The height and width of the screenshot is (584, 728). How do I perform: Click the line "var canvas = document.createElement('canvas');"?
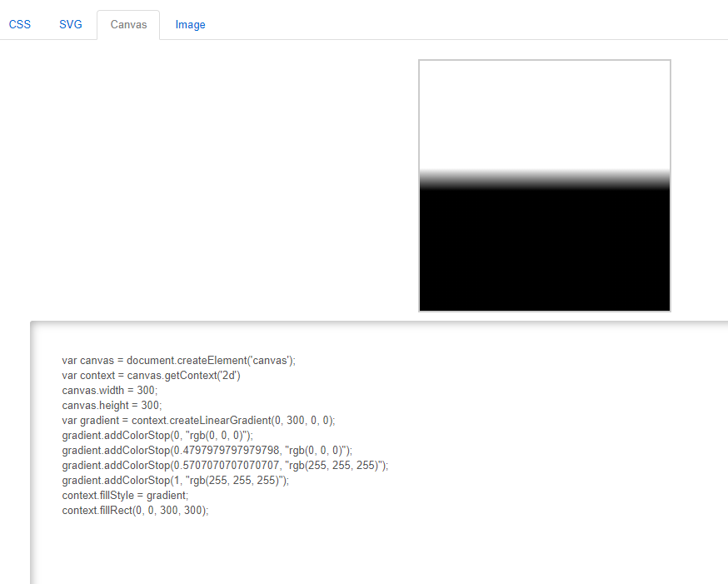click(x=179, y=361)
